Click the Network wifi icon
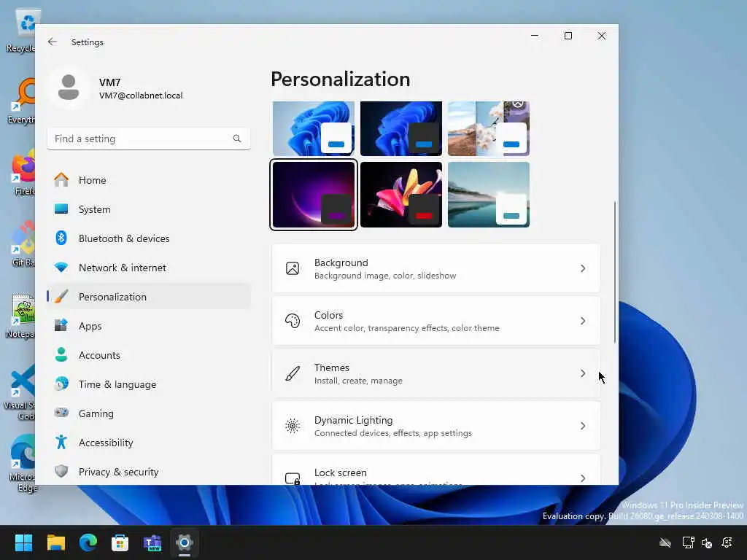Screen dimensions: 747x560 (61, 268)
